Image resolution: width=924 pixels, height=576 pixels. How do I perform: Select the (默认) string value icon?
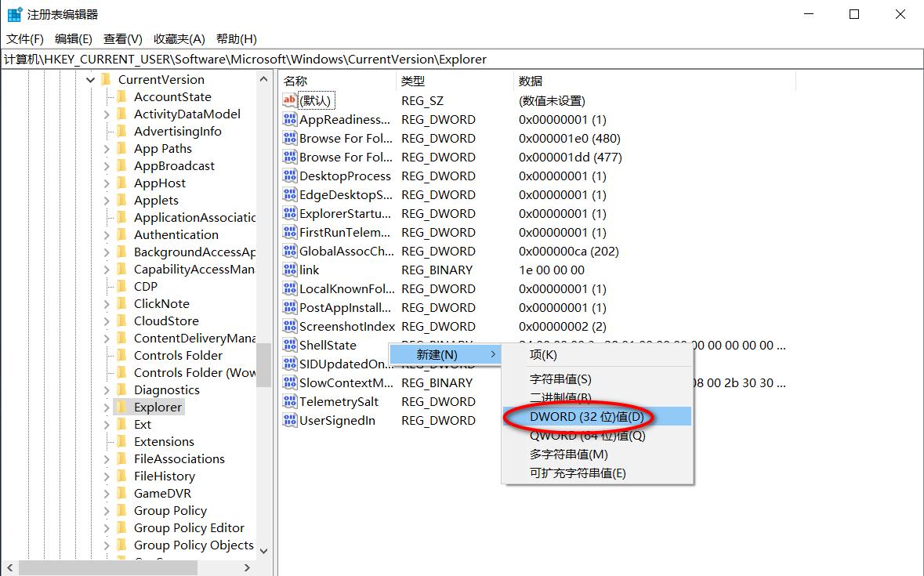tap(288, 100)
